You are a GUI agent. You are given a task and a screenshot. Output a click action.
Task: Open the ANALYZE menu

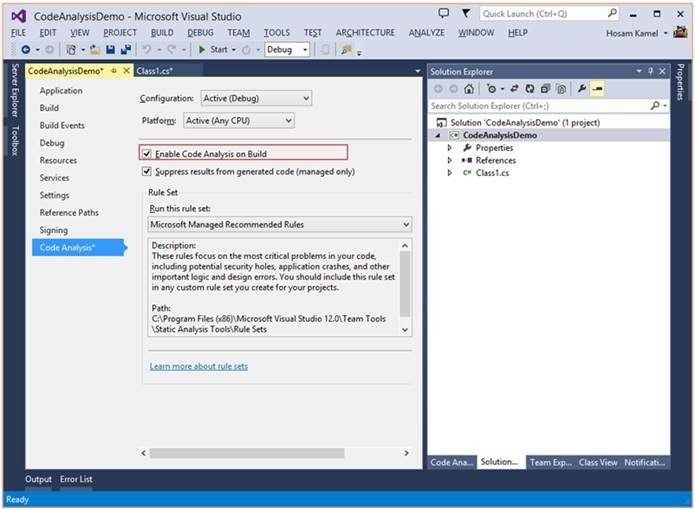pyautogui.click(x=426, y=33)
